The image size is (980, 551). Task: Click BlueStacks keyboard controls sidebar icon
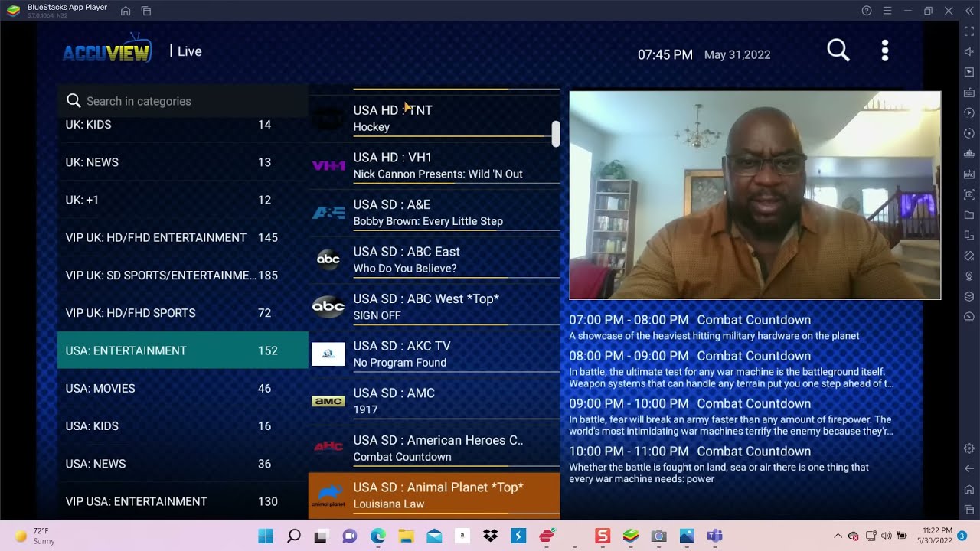tap(969, 93)
